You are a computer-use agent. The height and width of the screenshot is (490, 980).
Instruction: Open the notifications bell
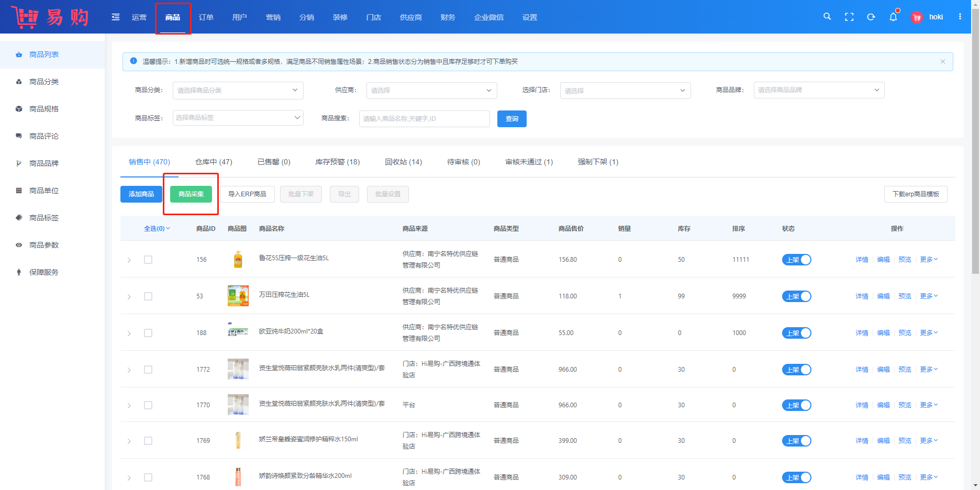893,17
